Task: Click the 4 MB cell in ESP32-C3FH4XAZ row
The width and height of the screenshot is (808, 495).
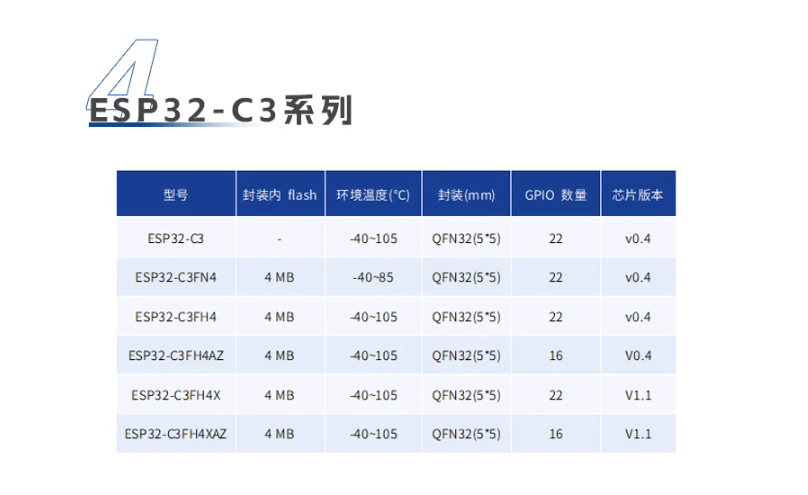Action: (x=279, y=434)
